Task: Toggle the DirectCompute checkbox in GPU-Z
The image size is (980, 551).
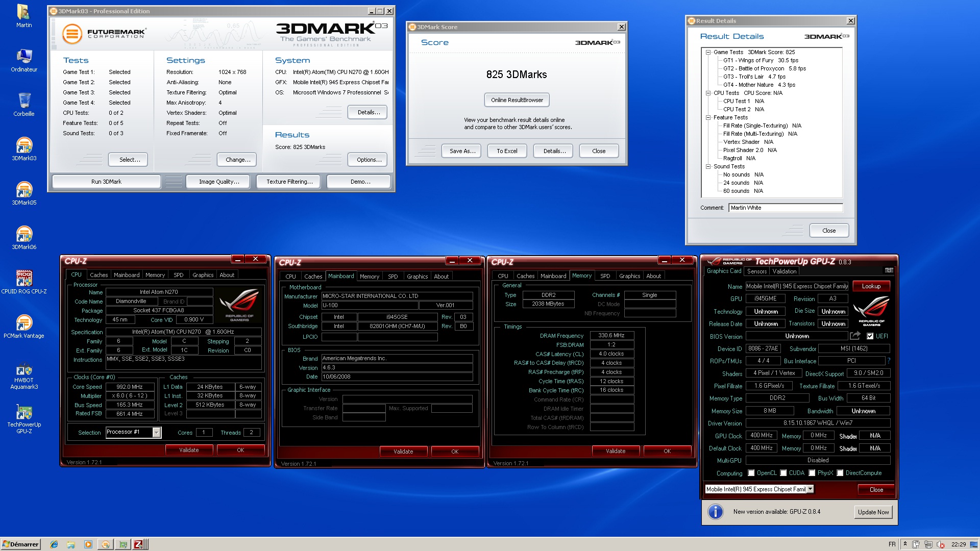Action: coord(840,473)
